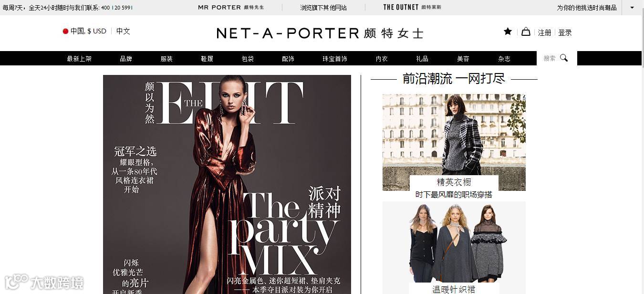Switch language via 中文 option
The image size is (644, 294).
coord(123,31)
